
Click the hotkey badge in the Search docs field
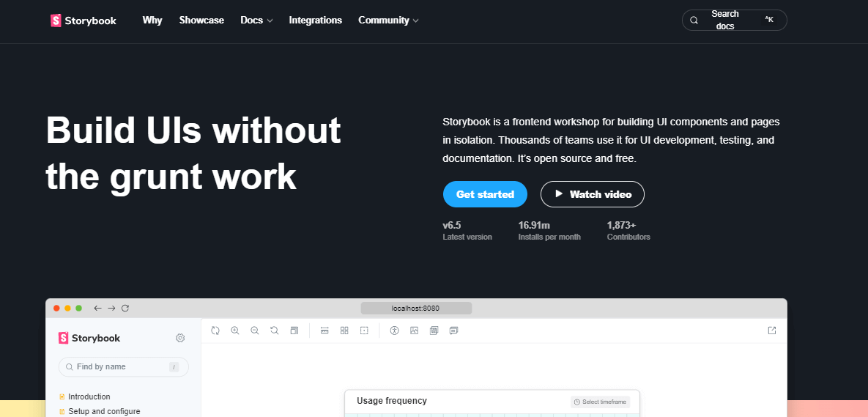pyautogui.click(x=769, y=20)
